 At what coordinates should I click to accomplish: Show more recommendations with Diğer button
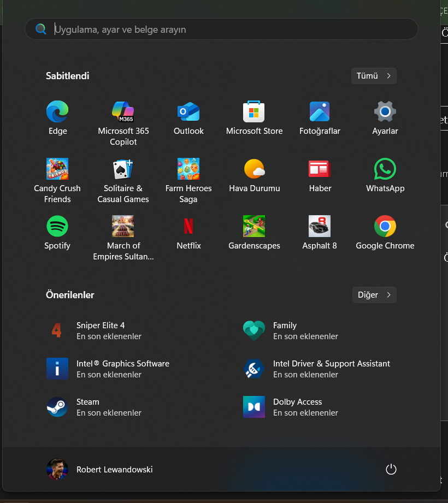(374, 295)
